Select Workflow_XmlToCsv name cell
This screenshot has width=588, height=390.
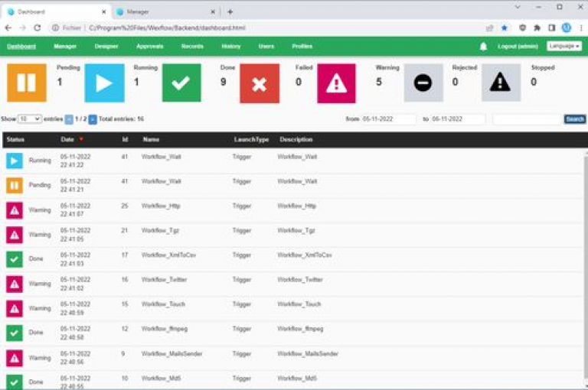[168, 255]
